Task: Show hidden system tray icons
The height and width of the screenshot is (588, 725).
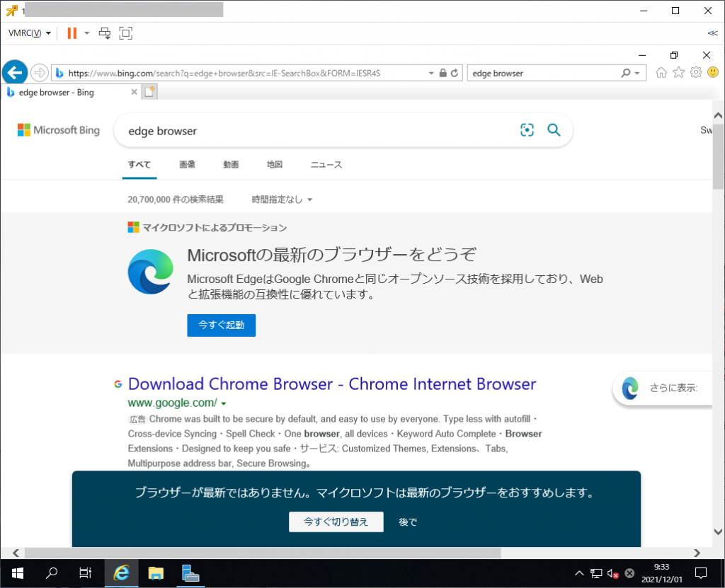Action: click(x=579, y=574)
